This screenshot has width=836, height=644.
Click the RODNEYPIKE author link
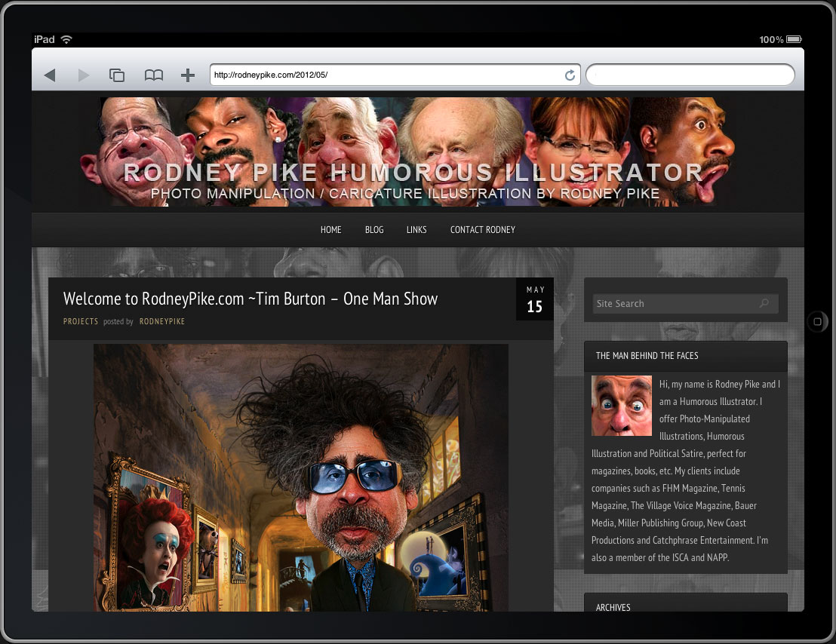[x=162, y=321]
